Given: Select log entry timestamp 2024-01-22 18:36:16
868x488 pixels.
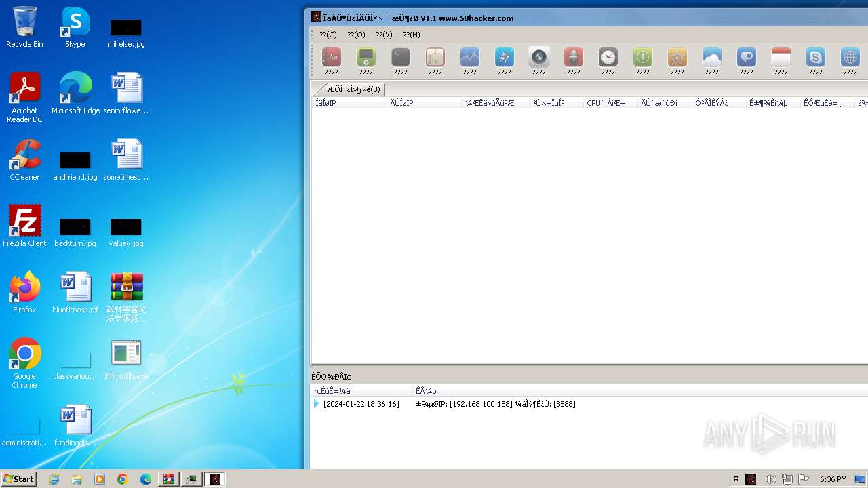Looking at the screenshot, I should coord(361,404).
